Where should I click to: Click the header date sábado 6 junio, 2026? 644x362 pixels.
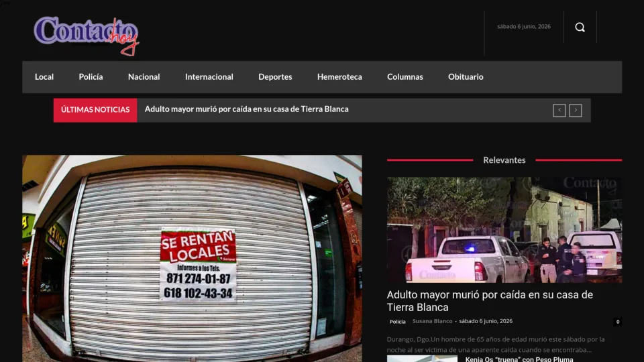[524, 26]
